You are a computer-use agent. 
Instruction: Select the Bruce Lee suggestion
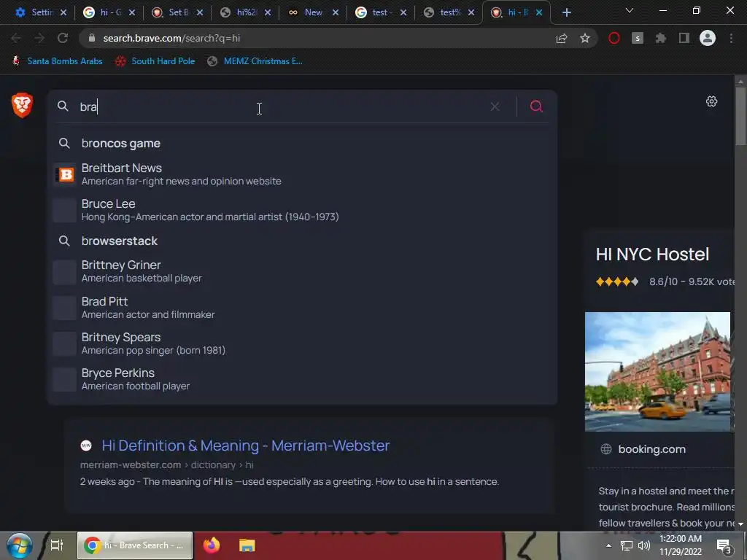[302, 210]
